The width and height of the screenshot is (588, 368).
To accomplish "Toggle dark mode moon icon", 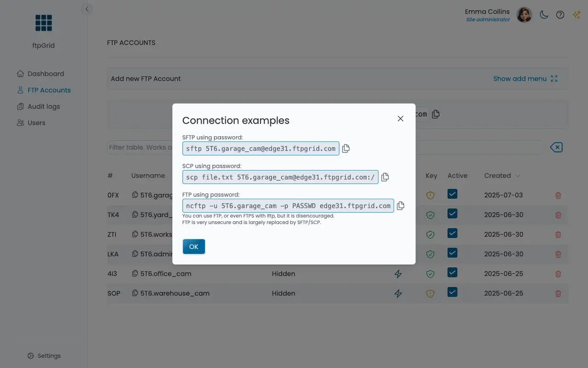I will [x=544, y=15].
